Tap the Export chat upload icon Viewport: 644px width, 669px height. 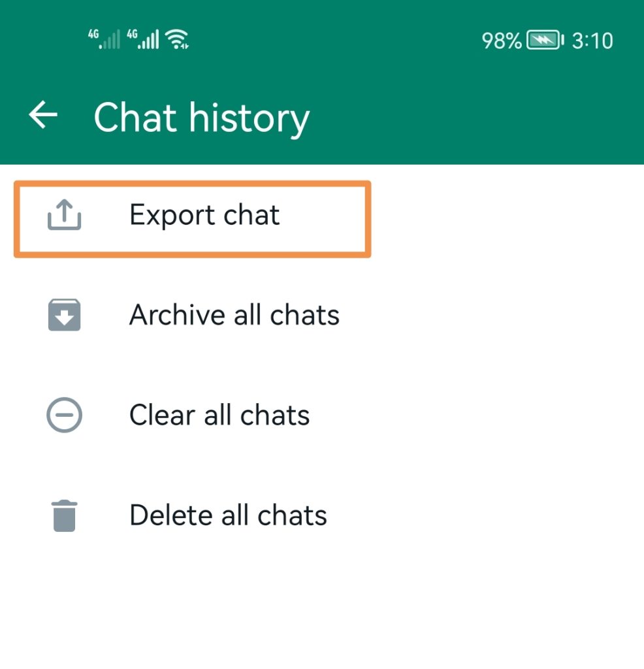(x=65, y=214)
